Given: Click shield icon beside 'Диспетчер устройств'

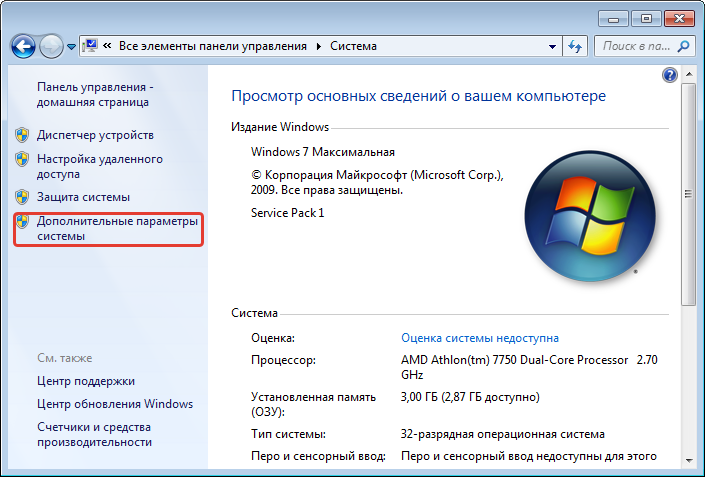Looking at the screenshot, I should [x=22, y=135].
